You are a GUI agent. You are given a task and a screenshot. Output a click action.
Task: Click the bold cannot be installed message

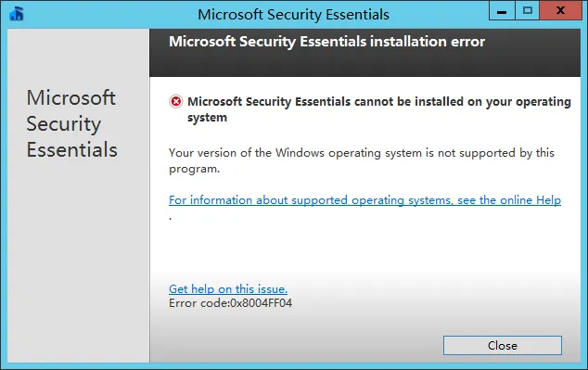(379, 109)
